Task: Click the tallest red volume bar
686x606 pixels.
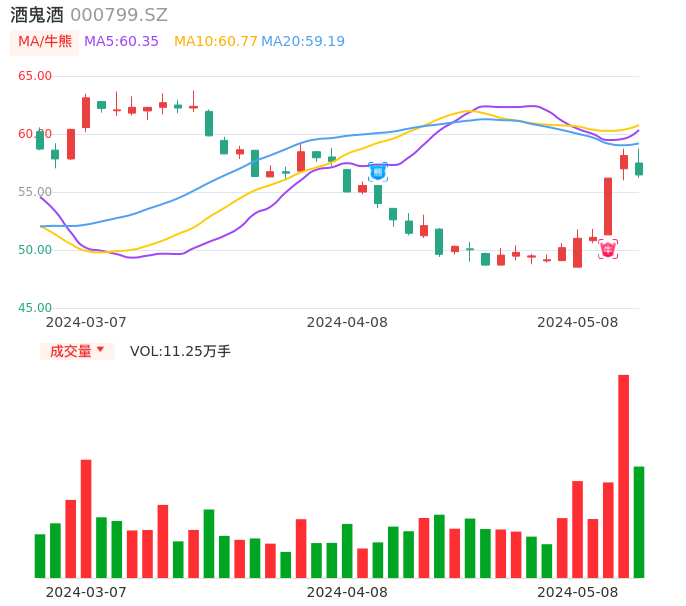Action: (x=623, y=476)
